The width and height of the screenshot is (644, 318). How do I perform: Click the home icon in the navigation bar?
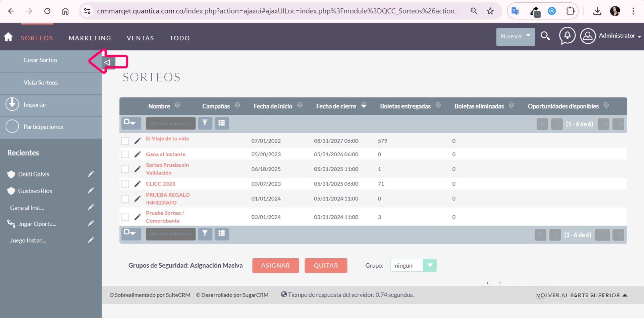(8, 37)
